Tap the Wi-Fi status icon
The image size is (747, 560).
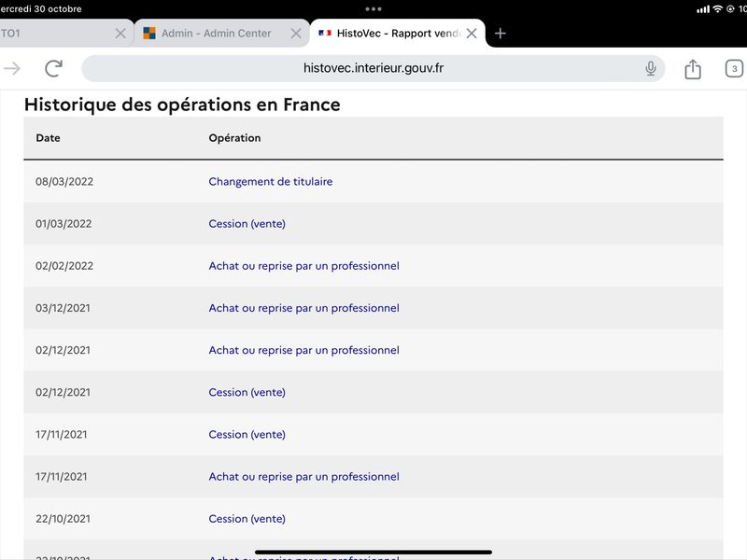[717, 9]
